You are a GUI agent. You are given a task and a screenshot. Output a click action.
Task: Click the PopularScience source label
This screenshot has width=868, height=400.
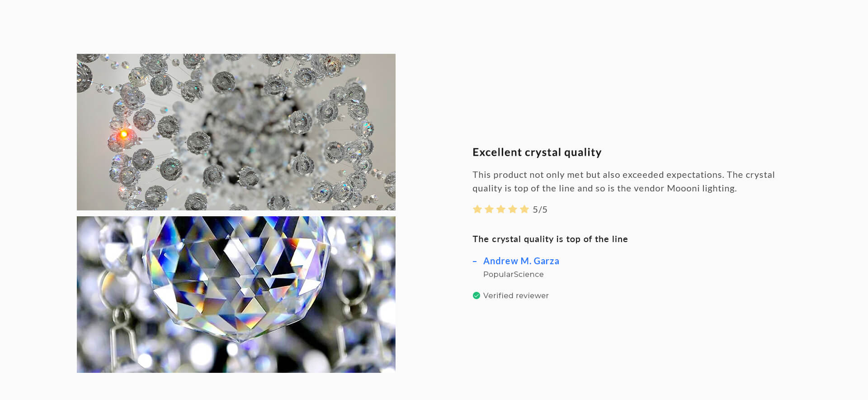click(x=513, y=274)
